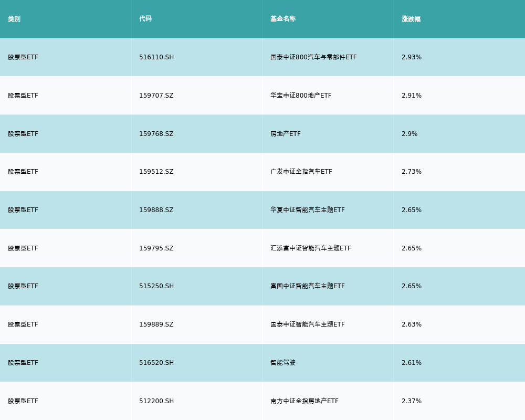This screenshot has height=420, width=525.
Task: Click the 2.65% value in the 159888.SZ row
Action: click(412, 210)
